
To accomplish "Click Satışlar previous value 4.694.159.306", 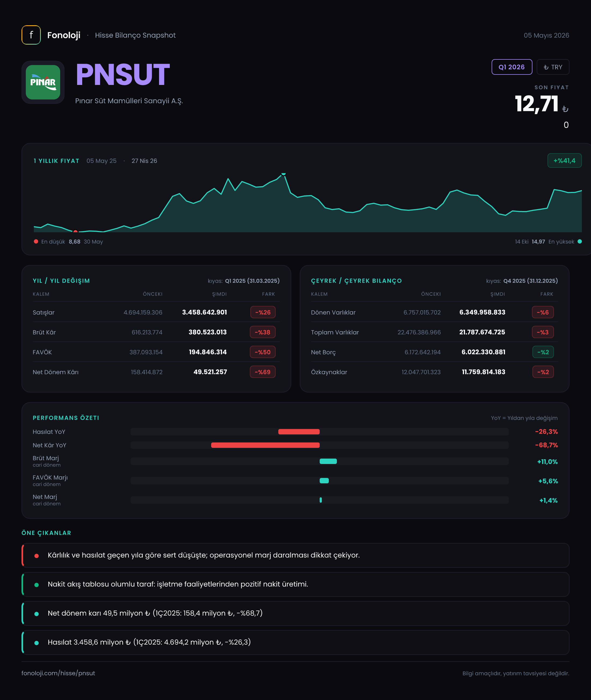I will tap(143, 312).
